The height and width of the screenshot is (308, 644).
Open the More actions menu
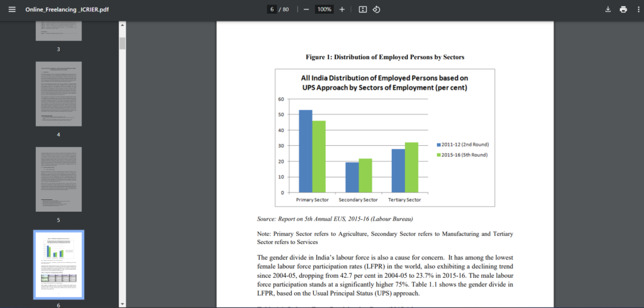click(x=638, y=9)
